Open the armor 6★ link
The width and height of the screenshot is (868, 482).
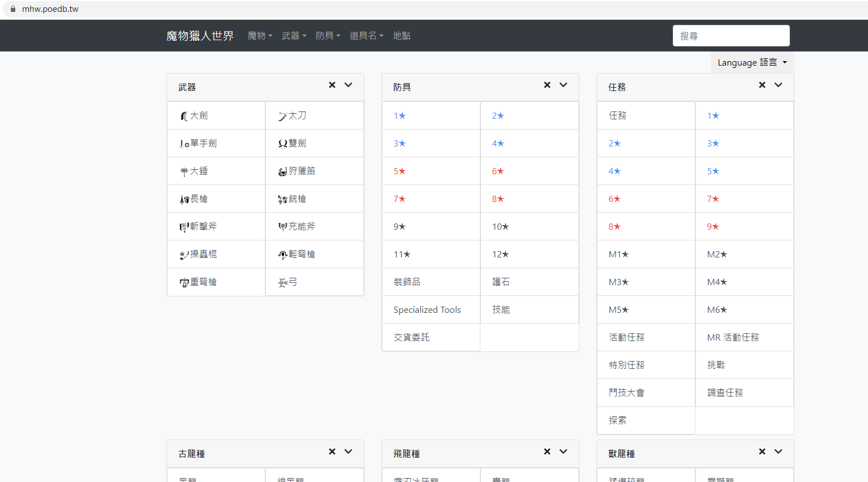point(498,171)
